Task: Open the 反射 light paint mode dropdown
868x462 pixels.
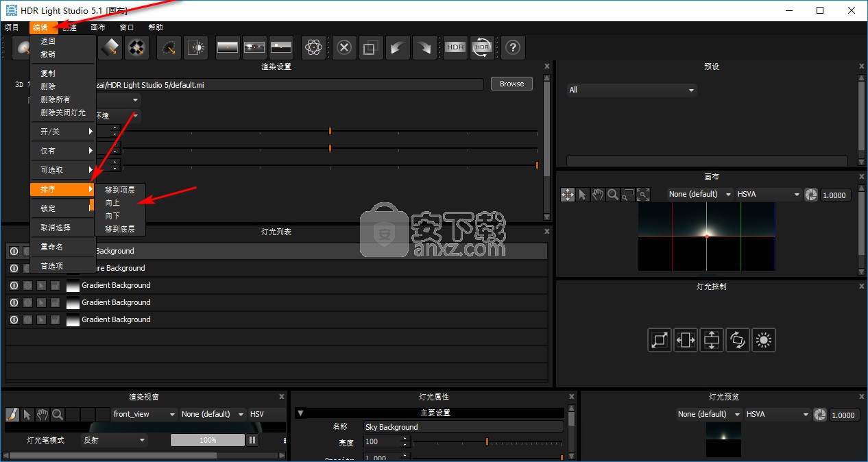Action: click(114, 440)
